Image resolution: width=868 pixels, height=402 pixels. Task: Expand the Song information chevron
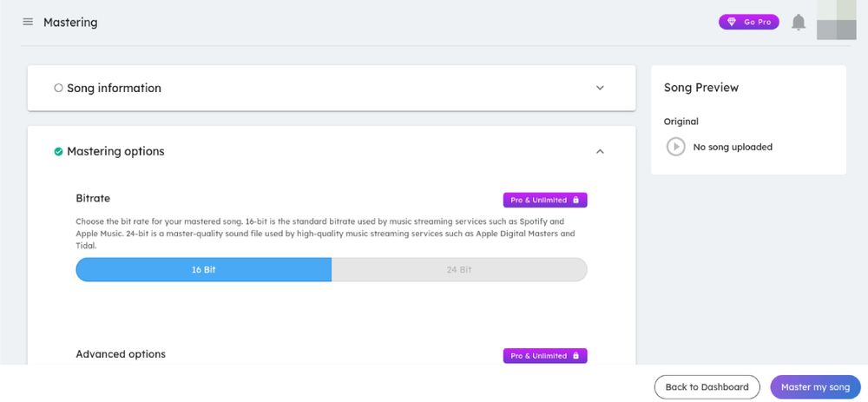pyautogui.click(x=600, y=88)
